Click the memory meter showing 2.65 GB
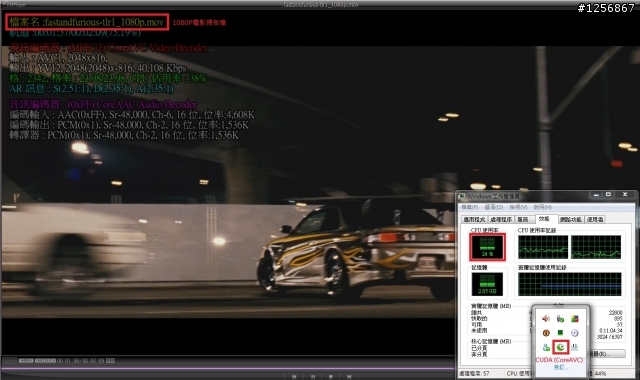 click(x=487, y=284)
